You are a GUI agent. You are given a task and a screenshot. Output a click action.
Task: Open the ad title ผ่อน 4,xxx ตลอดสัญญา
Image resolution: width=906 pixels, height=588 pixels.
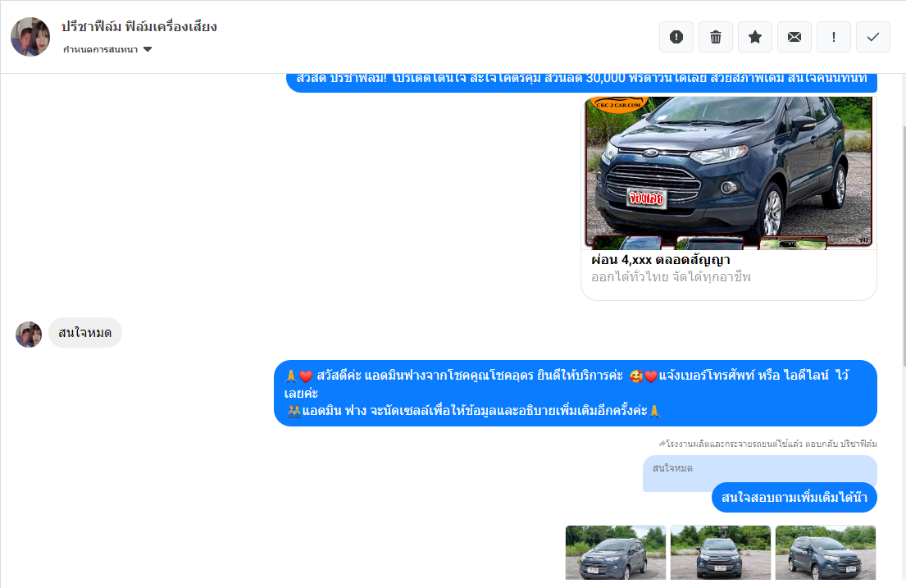[x=660, y=260]
